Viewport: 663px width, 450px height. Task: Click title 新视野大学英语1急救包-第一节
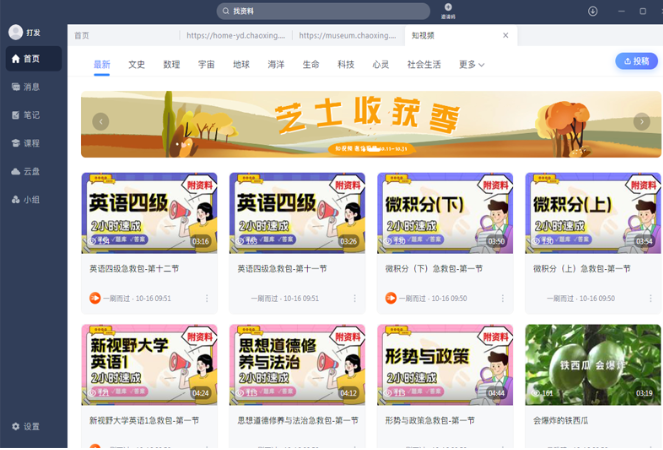click(x=144, y=420)
